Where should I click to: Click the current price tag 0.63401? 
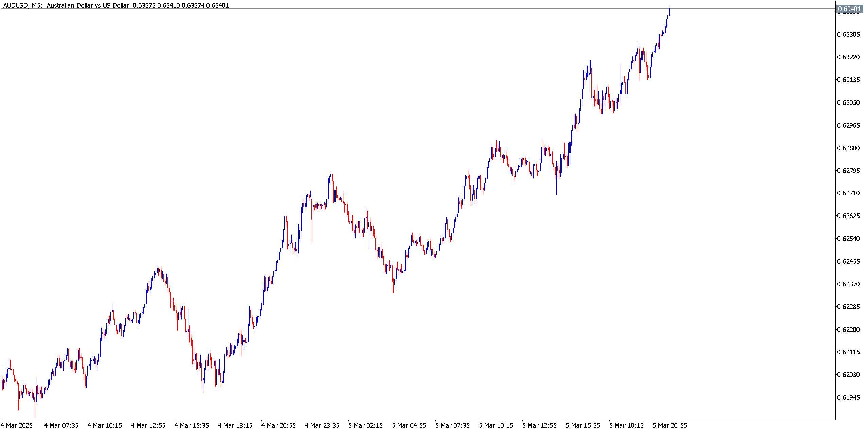click(849, 9)
